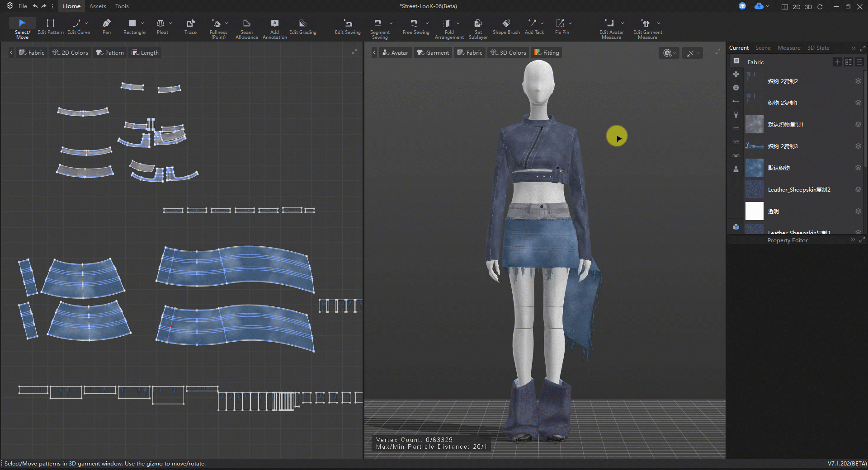Screen dimensions: 868x470
Task: Open the File menu
Action: [23, 6]
